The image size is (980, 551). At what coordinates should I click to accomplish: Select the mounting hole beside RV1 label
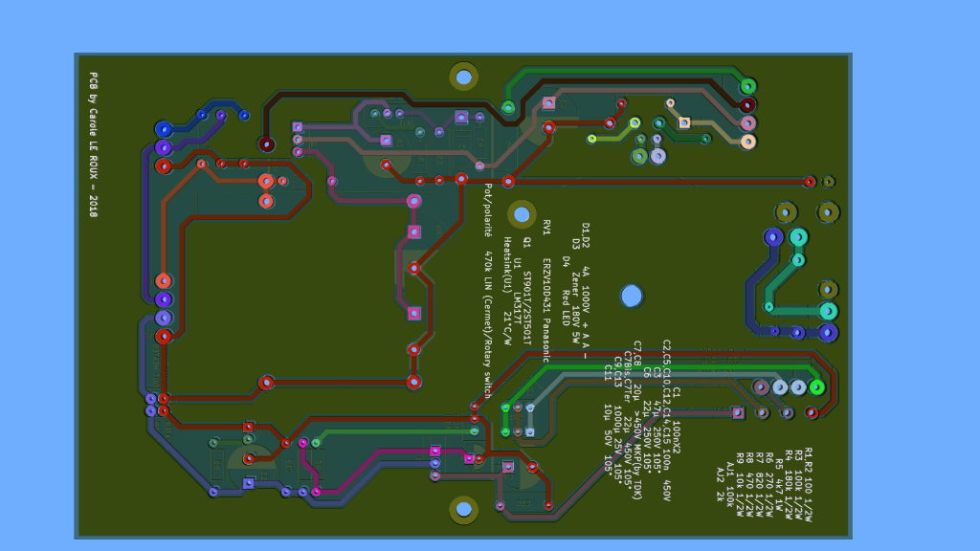(522, 214)
